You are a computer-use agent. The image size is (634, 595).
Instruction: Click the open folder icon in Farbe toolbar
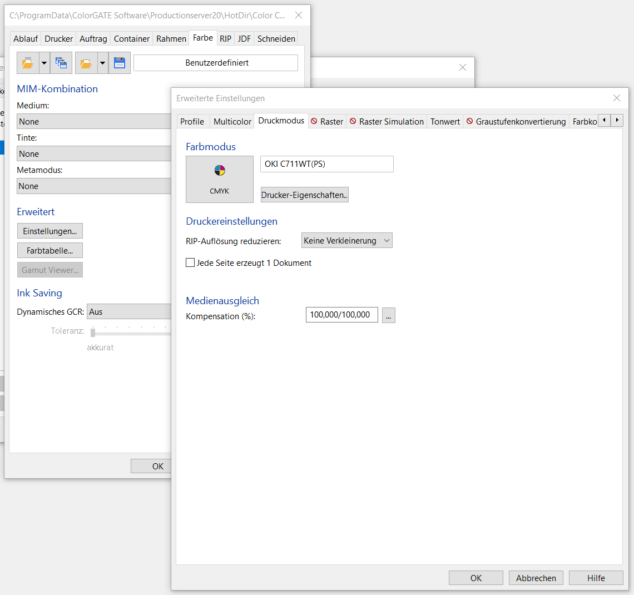(27, 63)
